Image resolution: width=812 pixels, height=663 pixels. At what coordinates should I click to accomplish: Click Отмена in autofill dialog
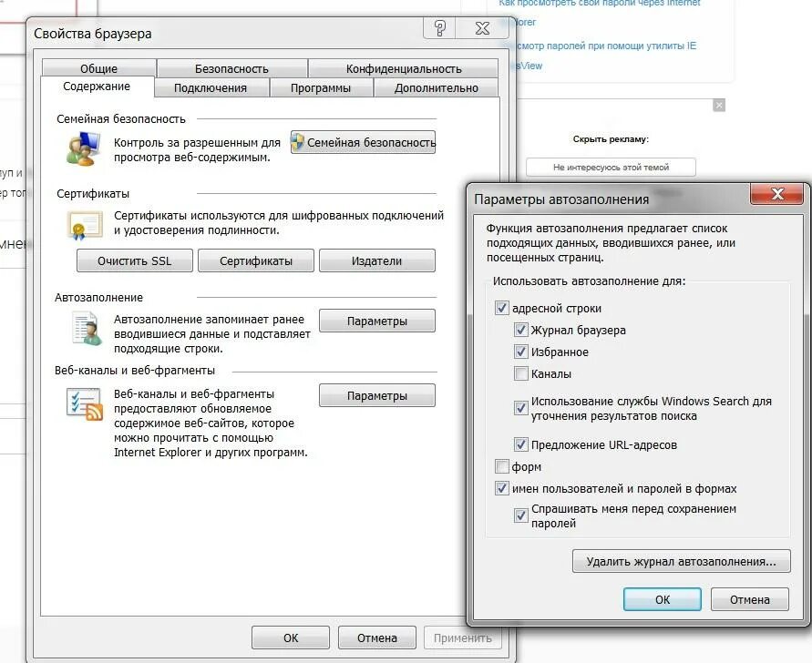pos(750,599)
